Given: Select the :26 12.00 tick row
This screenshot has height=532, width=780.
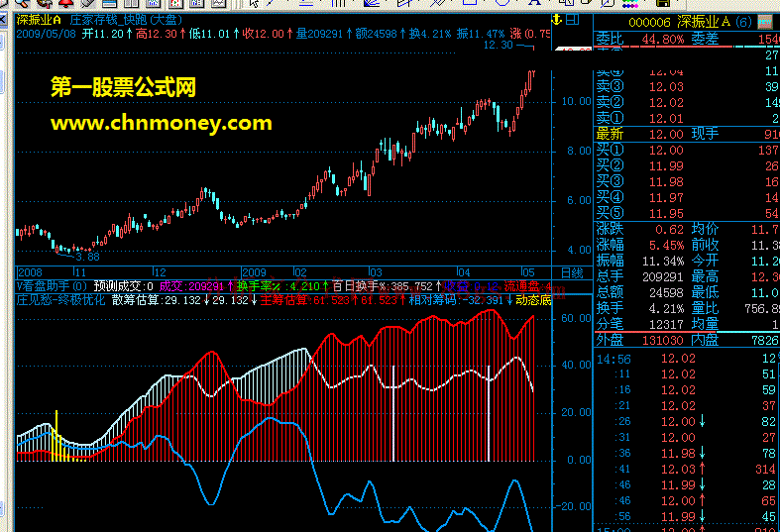Looking at the screenshot, I should (x=687, y=422).
